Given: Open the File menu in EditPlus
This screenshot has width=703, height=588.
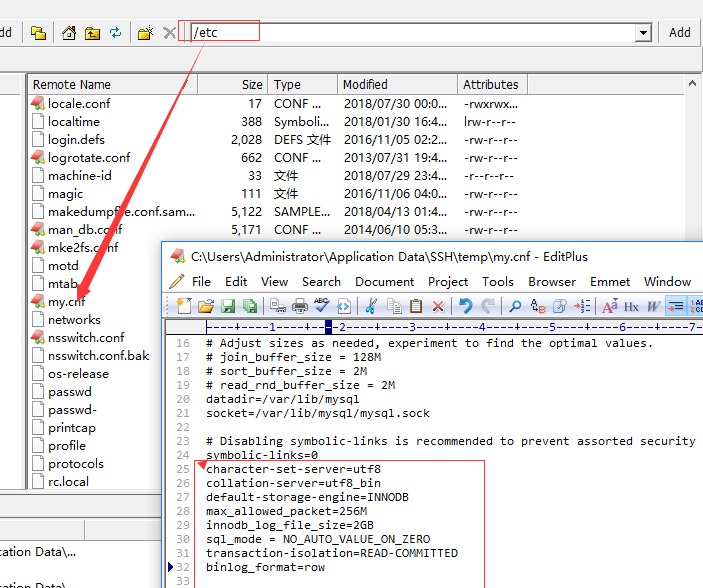Looking at the screenshot, I should (201, 282).
